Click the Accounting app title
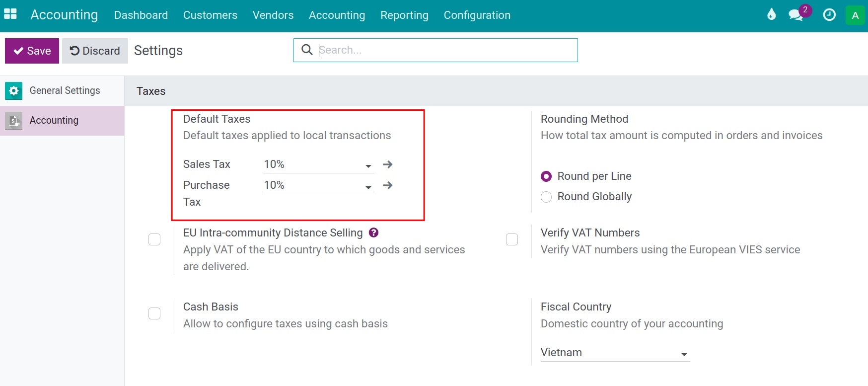868x386 pixels. click(x=64, y=15)
